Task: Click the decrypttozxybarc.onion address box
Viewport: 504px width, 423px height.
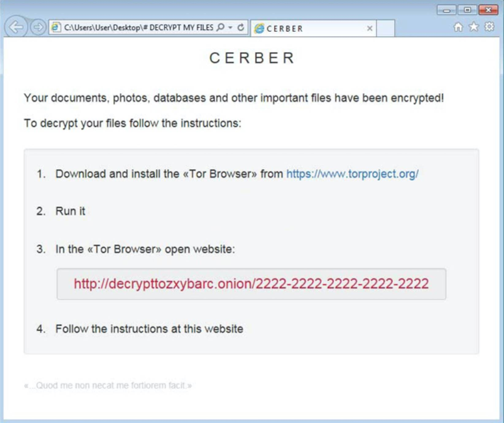Action: tap(251, 284)
